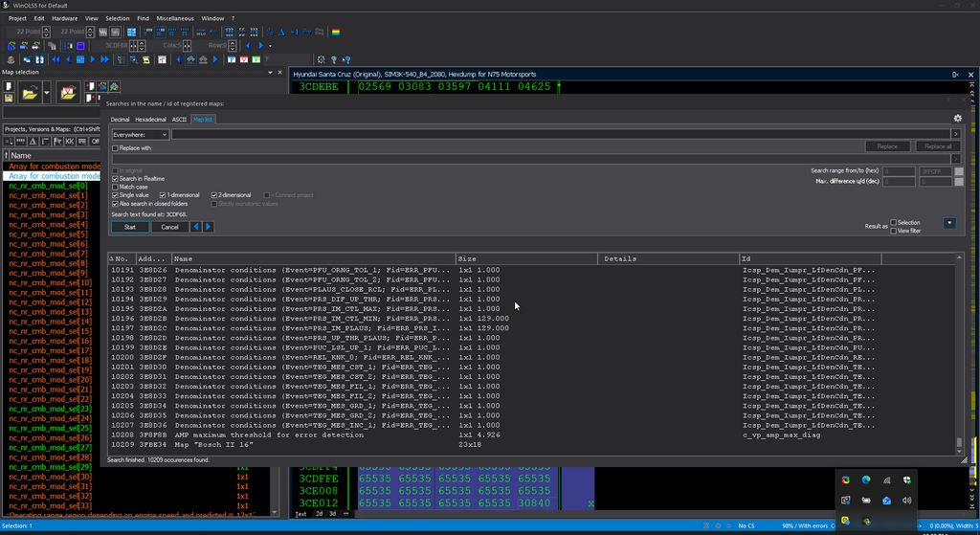Image resolution: width=980 pixels, height=535 pixels.
Task: Click the rainbow color scheme toolbar icon
Action: point(336,32)
